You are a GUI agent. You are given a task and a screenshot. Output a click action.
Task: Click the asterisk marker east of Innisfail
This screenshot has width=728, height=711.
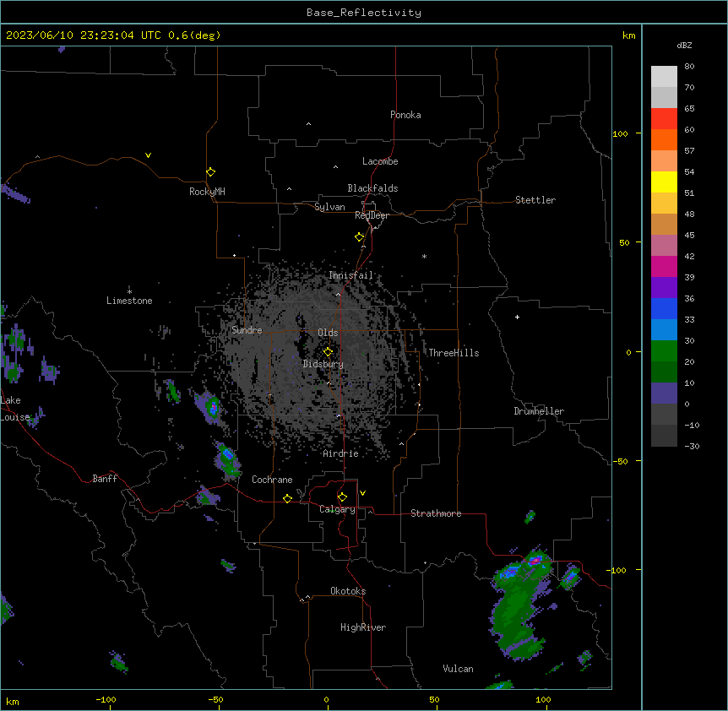(x=424, y=256)
